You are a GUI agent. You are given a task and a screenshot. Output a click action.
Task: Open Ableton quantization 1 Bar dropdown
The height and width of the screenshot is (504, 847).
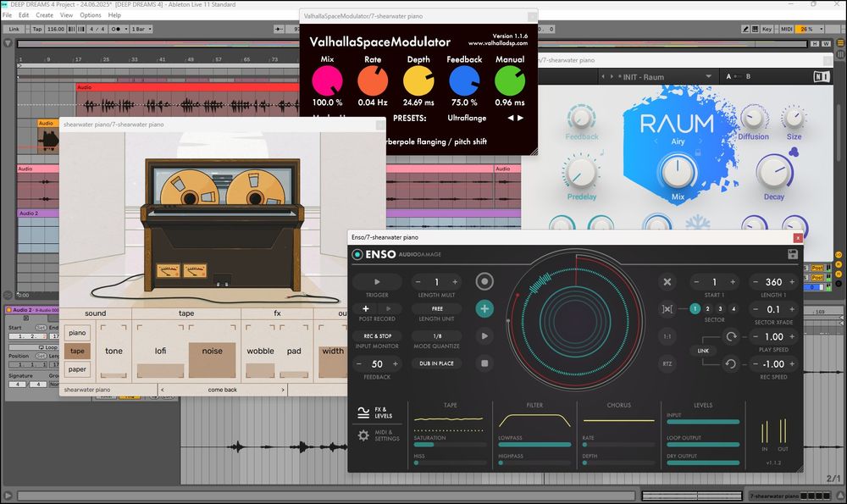coord(141,29)
